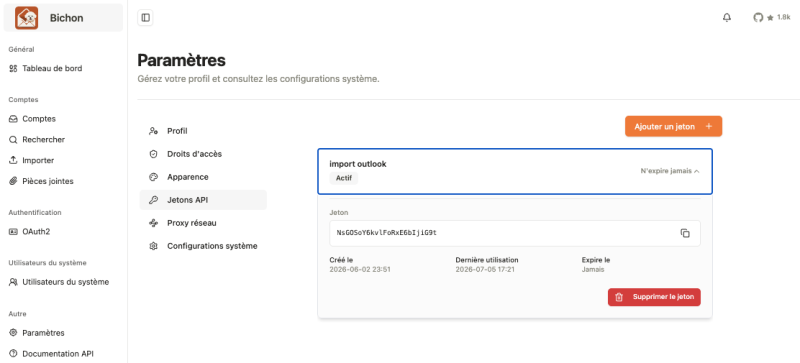
Task: Click Ajouter un jeton button
Action: [x=673, y=127]
